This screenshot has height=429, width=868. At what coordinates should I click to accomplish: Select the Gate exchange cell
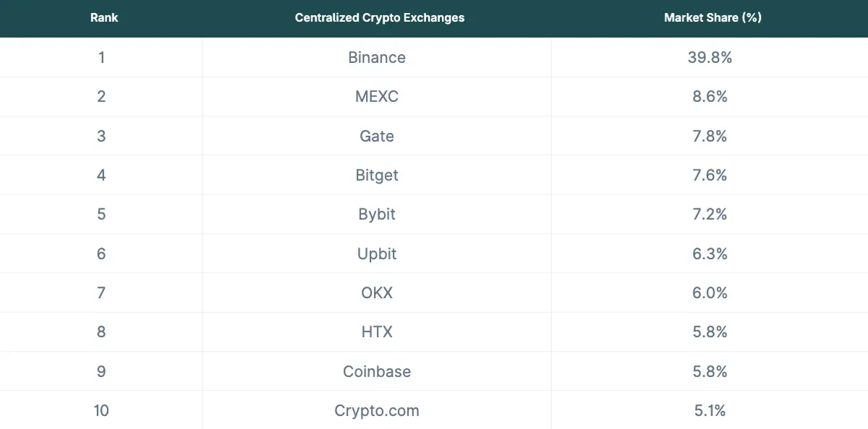tap(377, 136)
